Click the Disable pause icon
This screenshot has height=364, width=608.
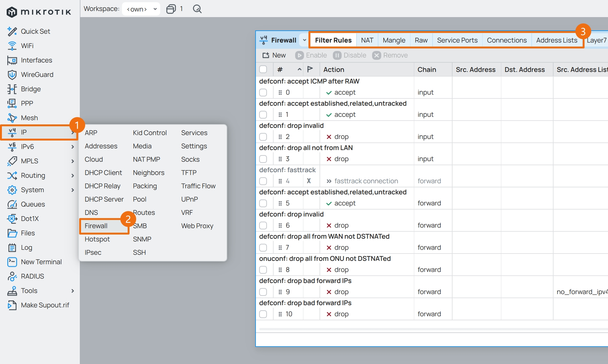coord(337,55)
